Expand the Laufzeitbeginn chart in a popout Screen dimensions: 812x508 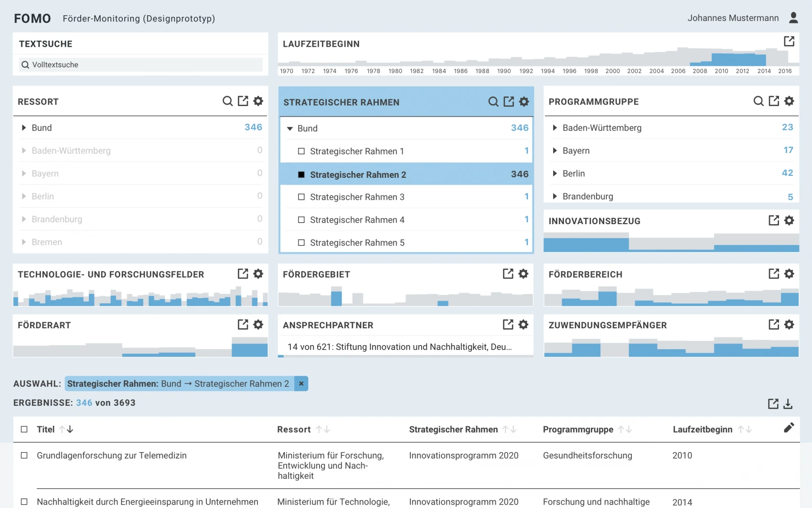[x=789, y=42]
